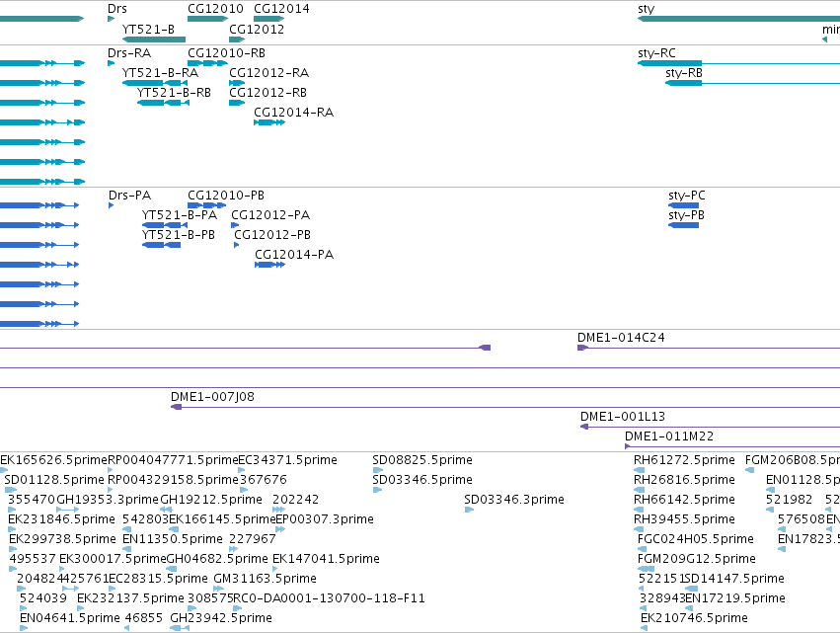
Task: Select the CG12010-RB transcript
Action: pyautogui.click(x=207, y=63)
